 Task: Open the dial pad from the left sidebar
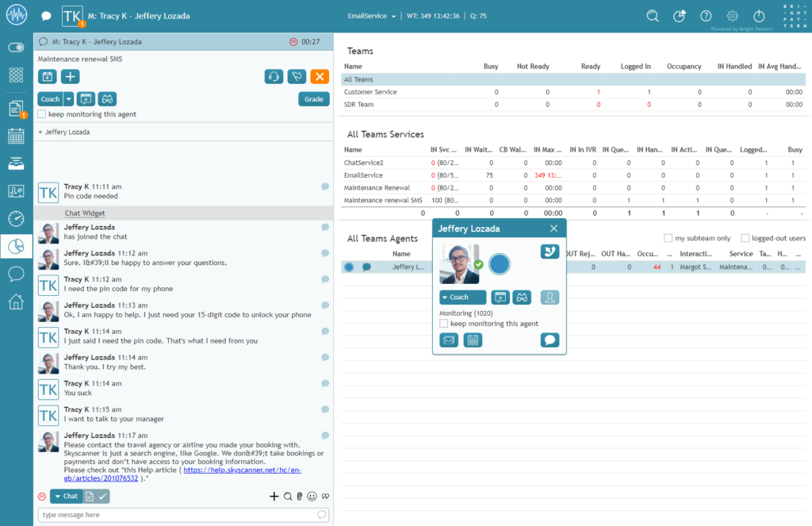pyautogui.click(x=16, y=76)
